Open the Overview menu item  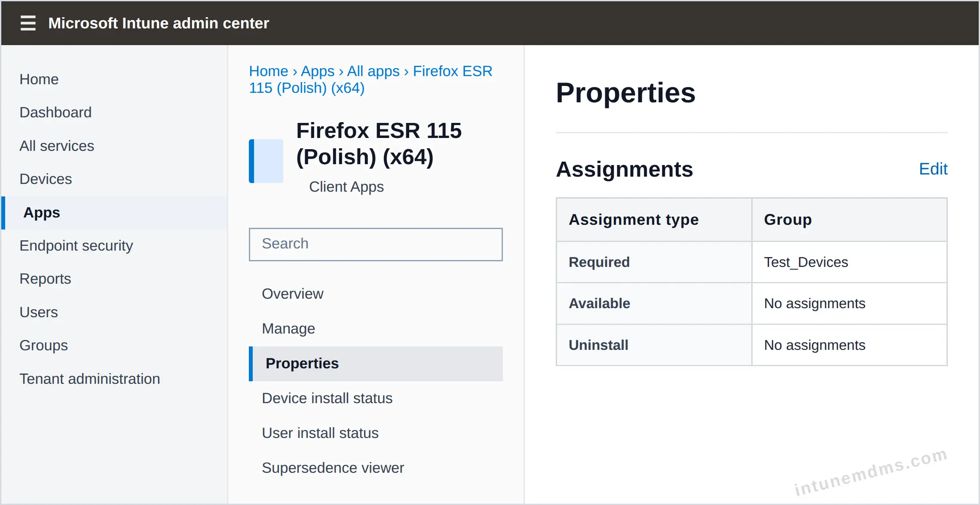pyautogui.click(x=293, y=294)
